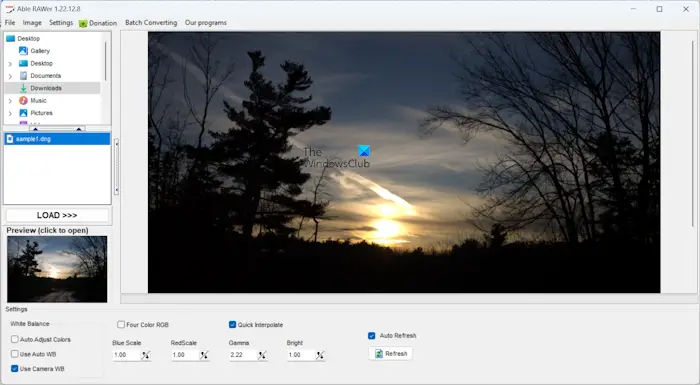Expand the Documents tree node
Screen dimensions: 700x385
[10, 76]
